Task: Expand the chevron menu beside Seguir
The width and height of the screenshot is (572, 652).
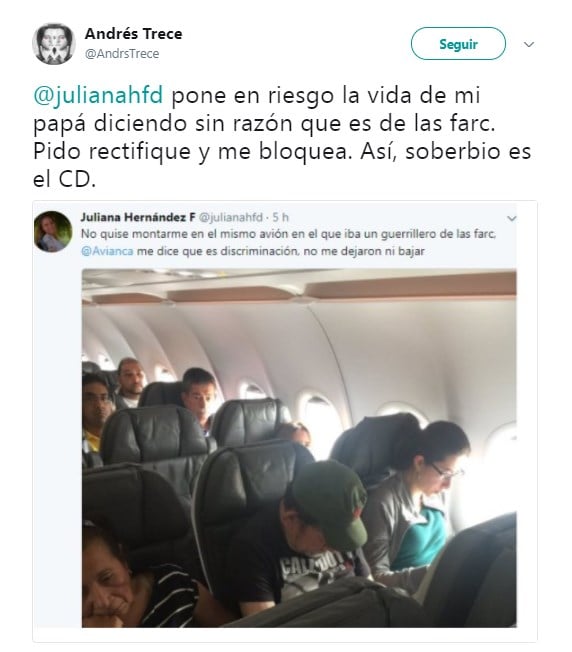Action: (x=529, y=44)
